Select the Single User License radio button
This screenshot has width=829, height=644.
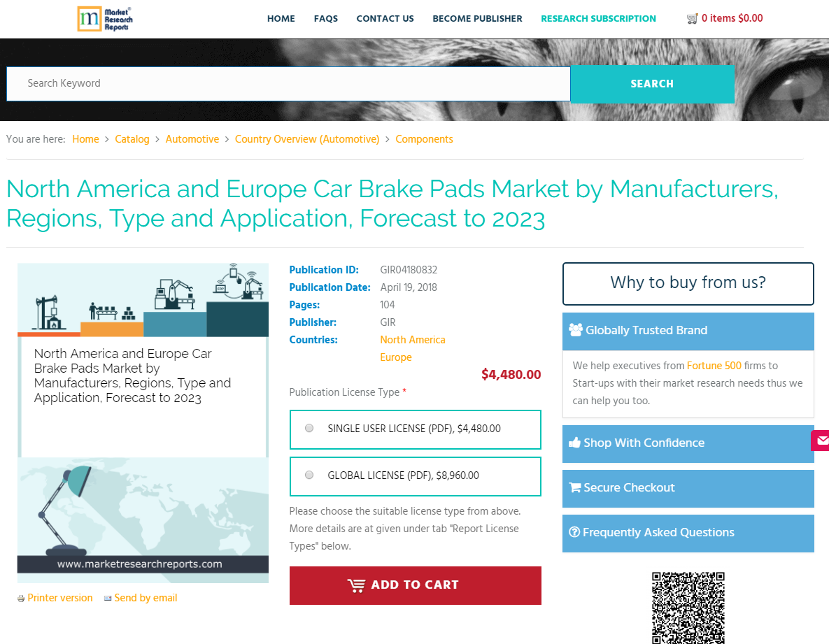(309, 428)
